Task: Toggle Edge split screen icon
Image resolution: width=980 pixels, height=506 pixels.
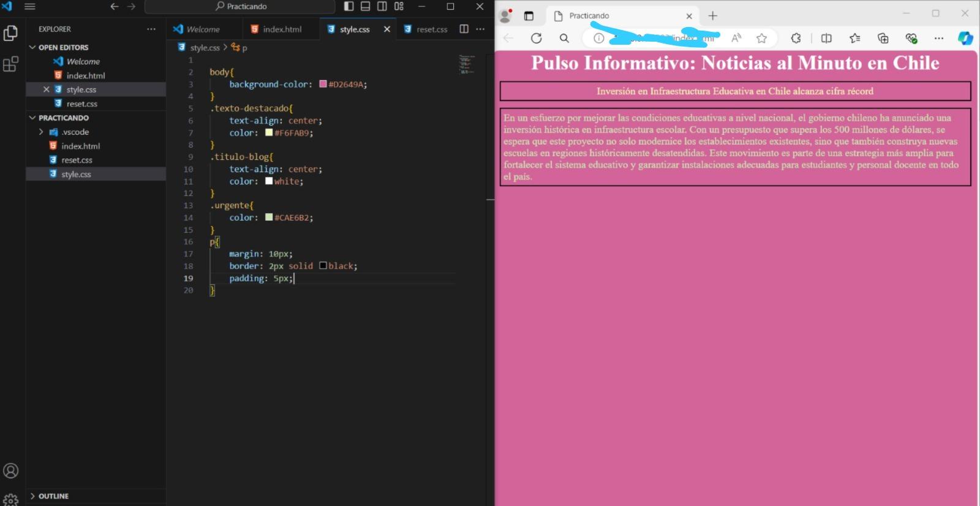Action: tap(826, 38)
